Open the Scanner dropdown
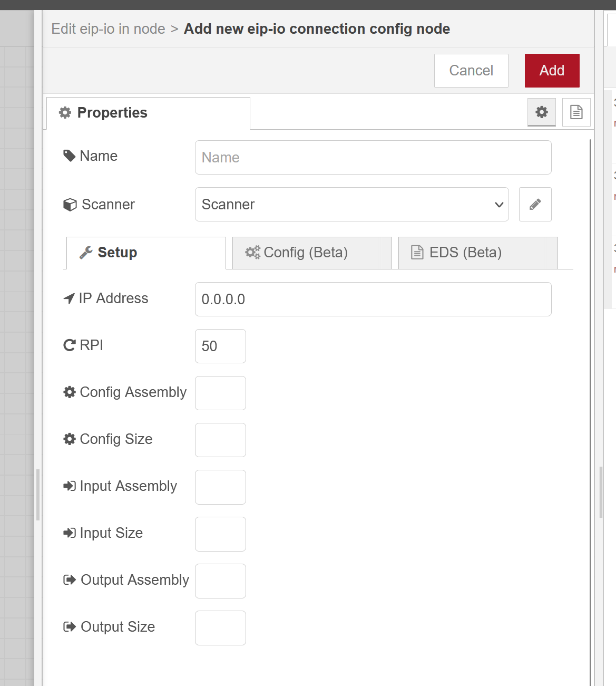Screen dimensions: 616x686 pyautogui.click(x=352, y=204)
